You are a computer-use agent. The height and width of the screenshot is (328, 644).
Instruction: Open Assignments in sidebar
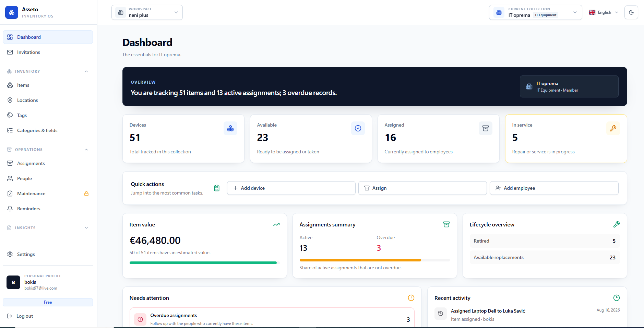48,163
